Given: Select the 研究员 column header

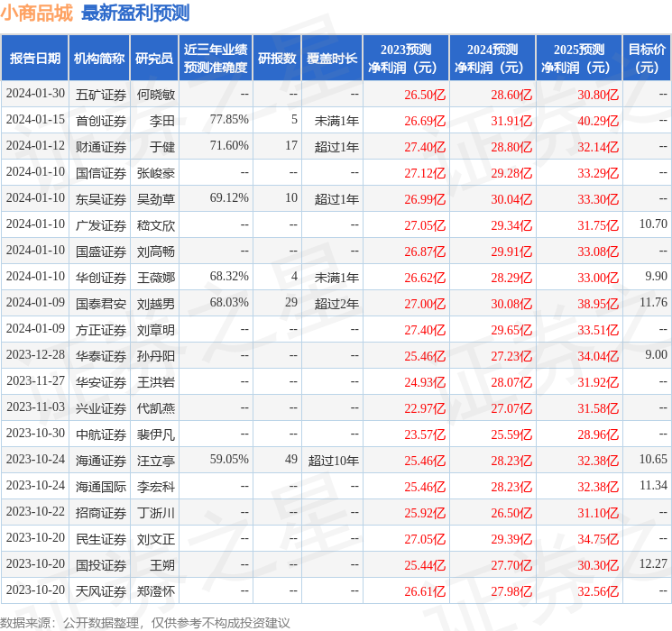Looking at the screenshot, I should [154, 59].
